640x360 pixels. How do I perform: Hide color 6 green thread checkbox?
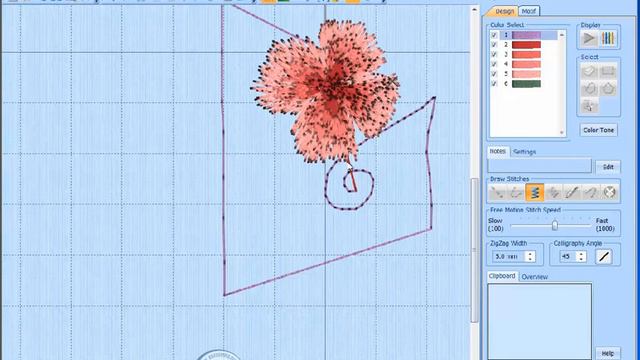pos(494,84)
